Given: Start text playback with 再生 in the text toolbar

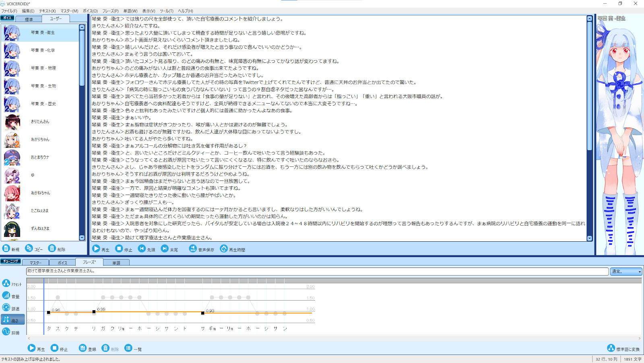Looking at the screenshot, I should click(96, 249).
